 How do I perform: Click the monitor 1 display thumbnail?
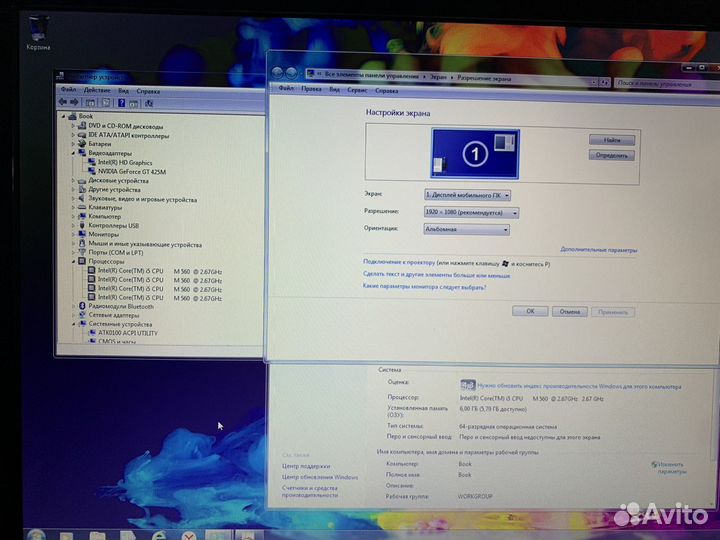click(x=476, y=153)
